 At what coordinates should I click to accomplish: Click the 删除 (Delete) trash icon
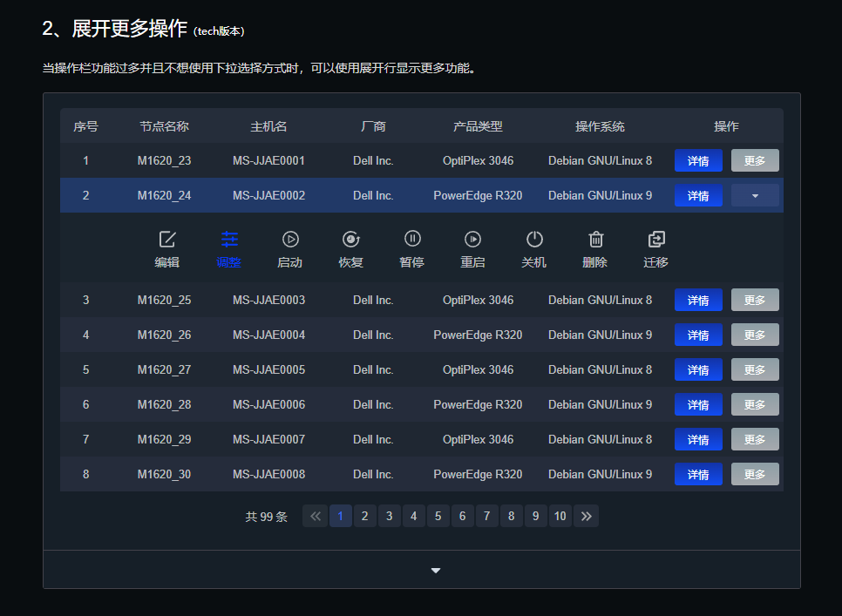595,240
